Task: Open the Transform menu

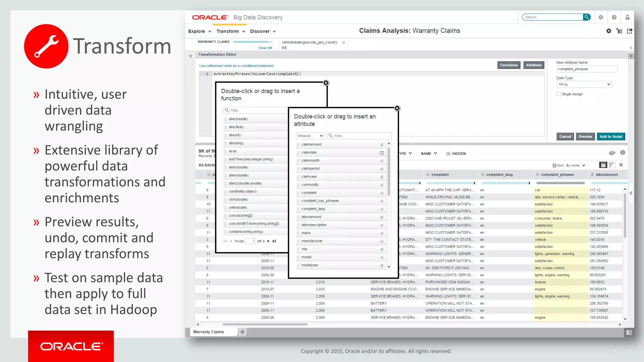Action: click(x=231, y=31)
